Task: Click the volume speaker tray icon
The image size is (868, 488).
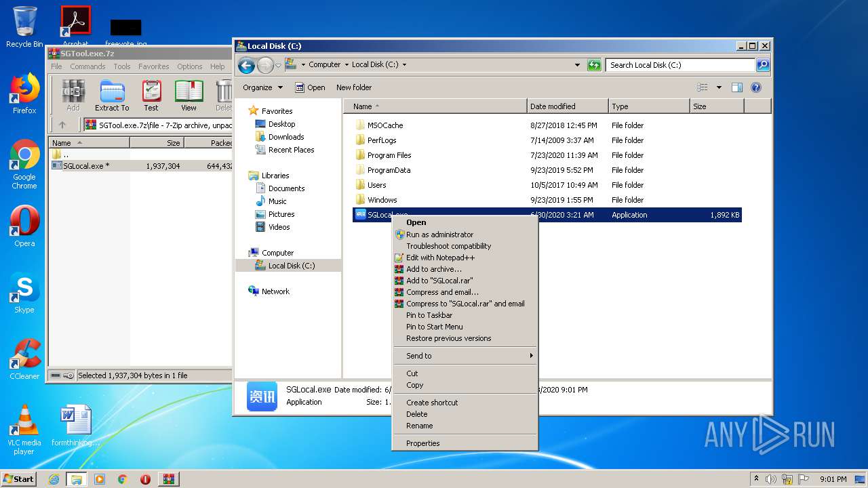Action: [x=771, y=479]
